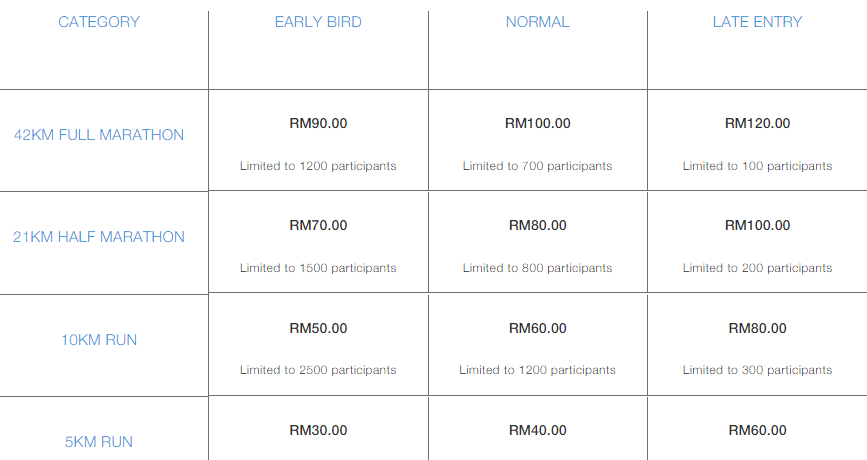Select the RM120.00 late entry full marathon price

pyautogui.click(x=758, y=123)
